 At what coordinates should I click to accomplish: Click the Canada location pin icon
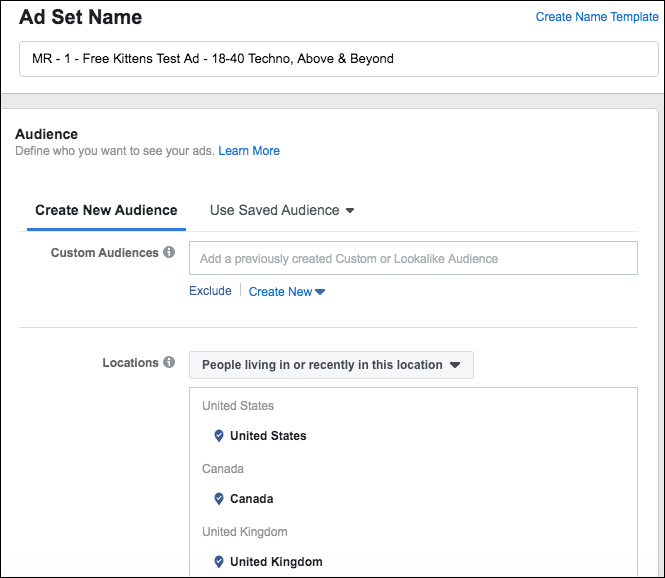pyautogui.click(x=219, y=499)
